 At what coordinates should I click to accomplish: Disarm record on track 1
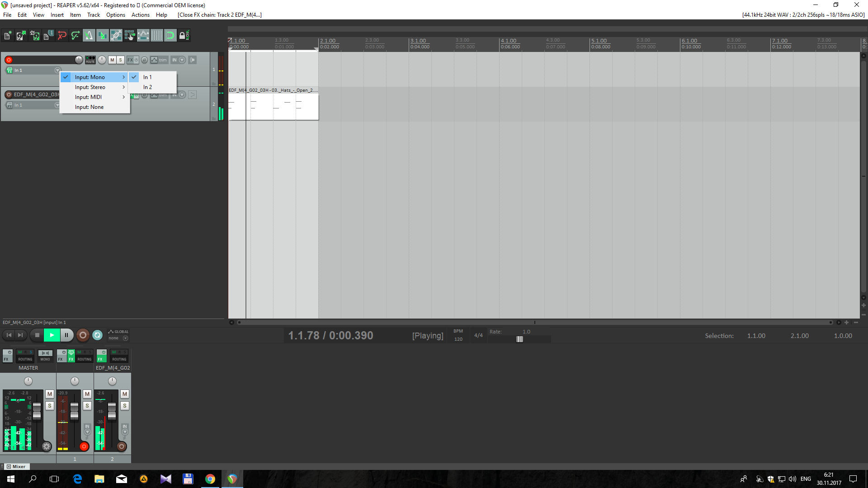coord(9,60)
